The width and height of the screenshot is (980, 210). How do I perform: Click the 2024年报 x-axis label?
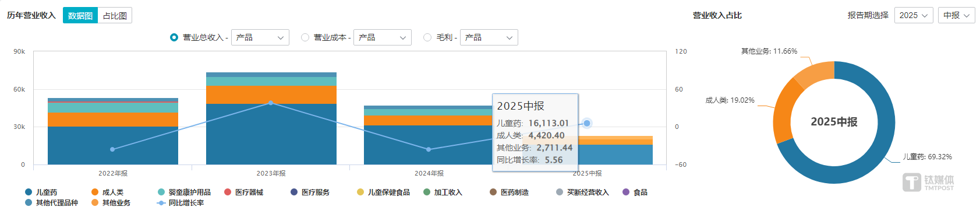429,173
